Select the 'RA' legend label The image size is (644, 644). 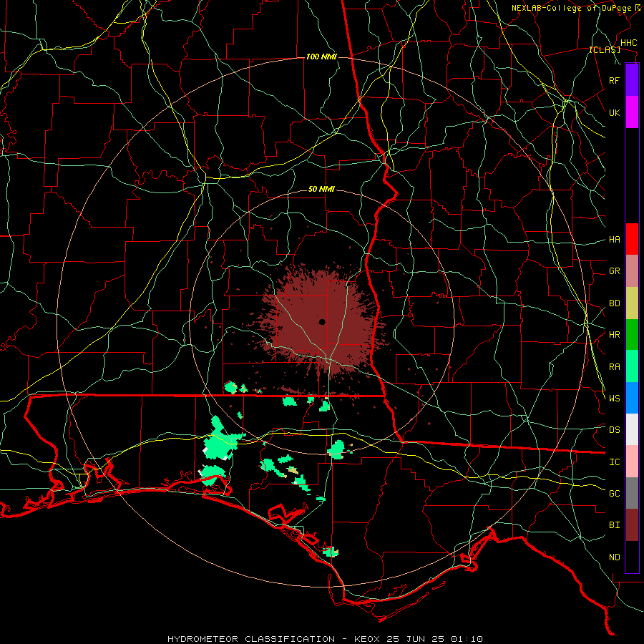point(614,367)
